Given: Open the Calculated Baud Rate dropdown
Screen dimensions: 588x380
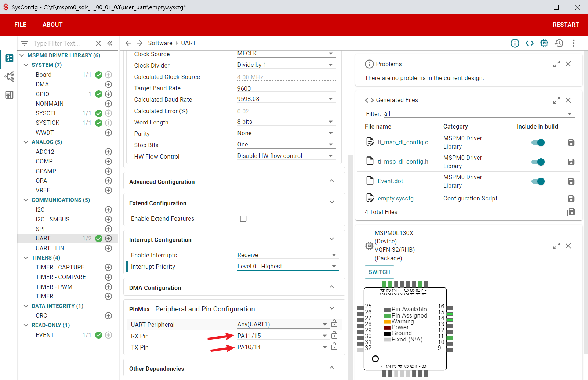Looking at the screenshot, I should 286,99.
